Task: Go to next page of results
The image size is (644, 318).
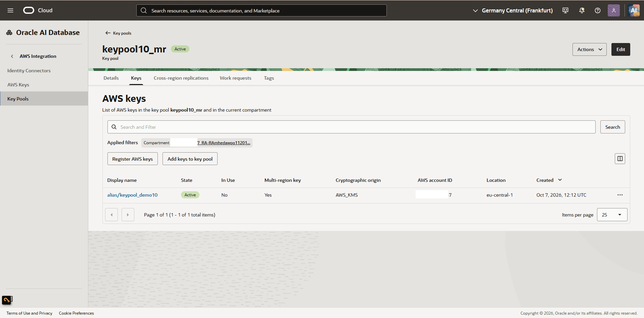Action: [128, 215]
